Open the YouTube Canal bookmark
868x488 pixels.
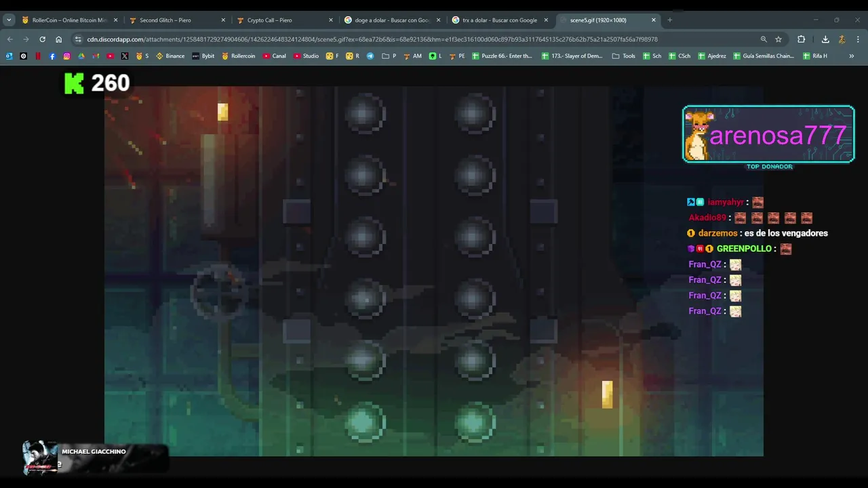point(275,56)
